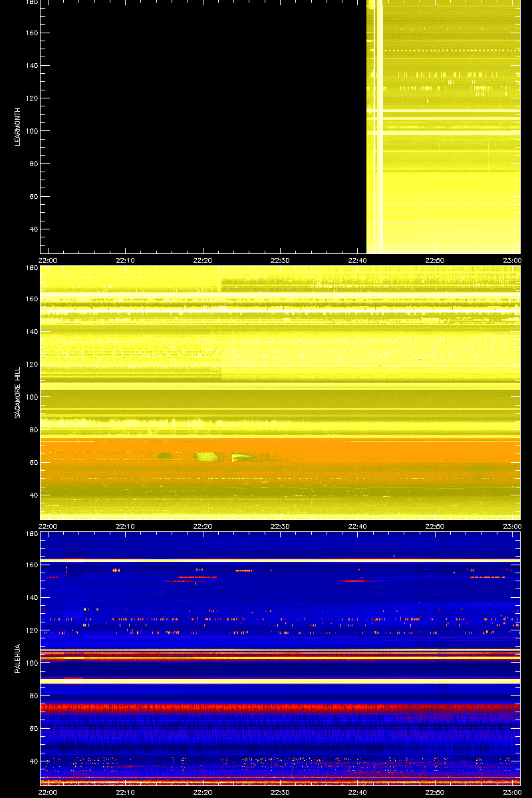
Task: Select the 80 value on Sagamore Hill axis
Action: point(33,430)
